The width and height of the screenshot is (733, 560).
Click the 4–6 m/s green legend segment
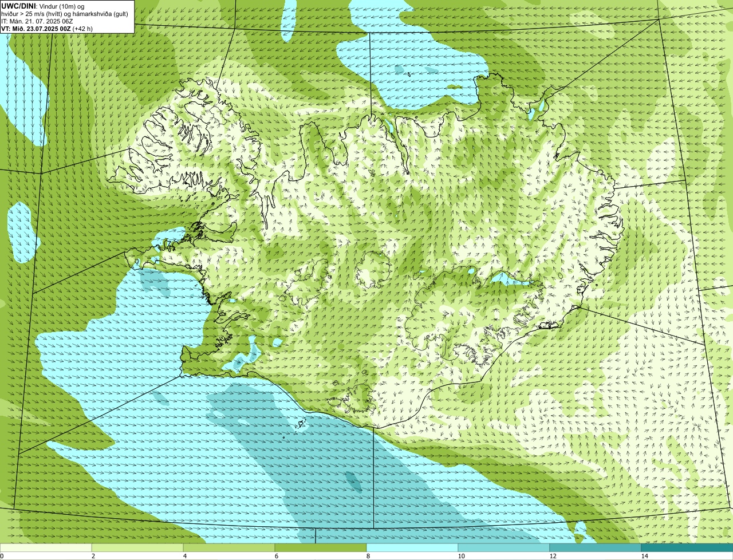pos(229,547)
